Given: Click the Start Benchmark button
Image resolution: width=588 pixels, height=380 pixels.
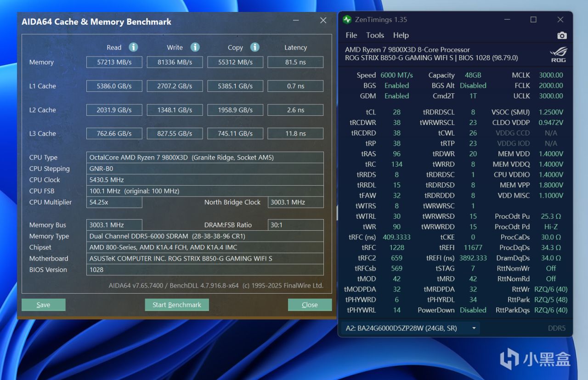Looking at the screenshot, I should coord(177,305).
